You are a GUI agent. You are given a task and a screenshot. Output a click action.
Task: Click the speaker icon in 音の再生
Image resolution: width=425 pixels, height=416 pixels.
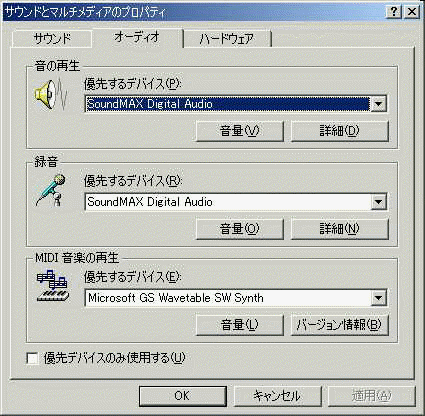coord(51,94)
